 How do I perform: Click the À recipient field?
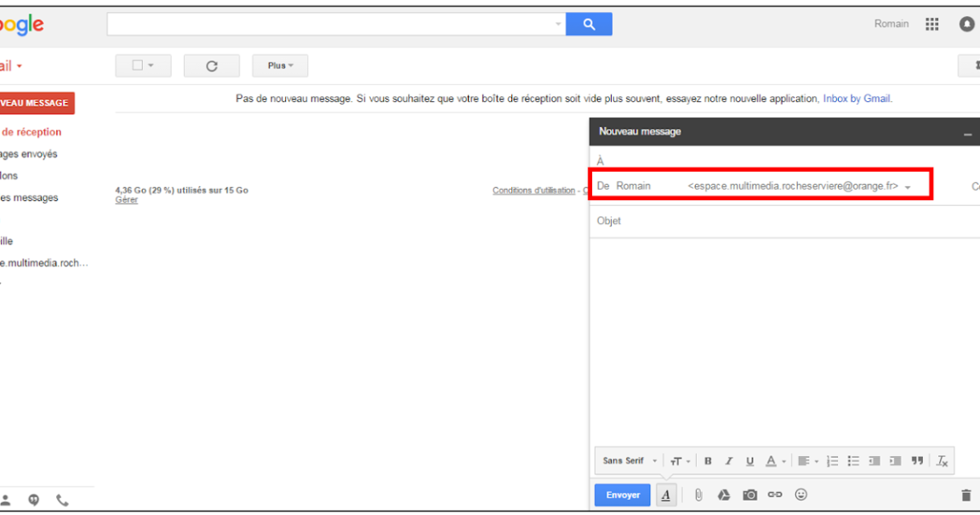click(x=784, y=161)
